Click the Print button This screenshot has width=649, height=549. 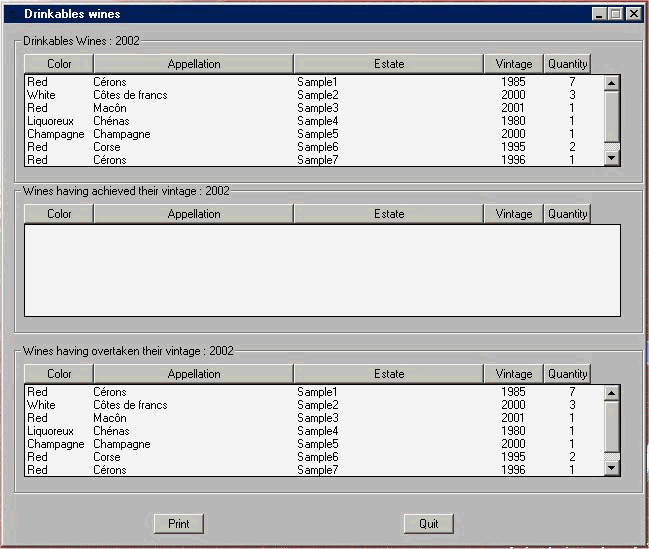[179, 524]
